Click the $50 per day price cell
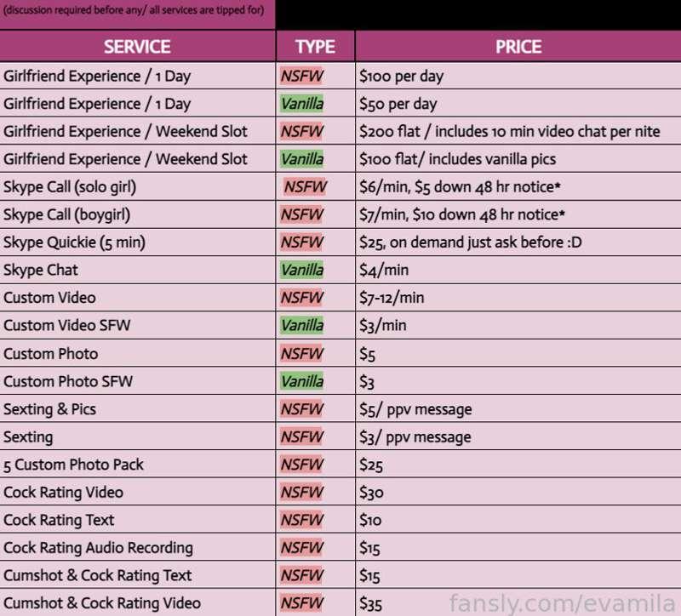The width and height of the screenshot is (681, 616). point(518,104)
